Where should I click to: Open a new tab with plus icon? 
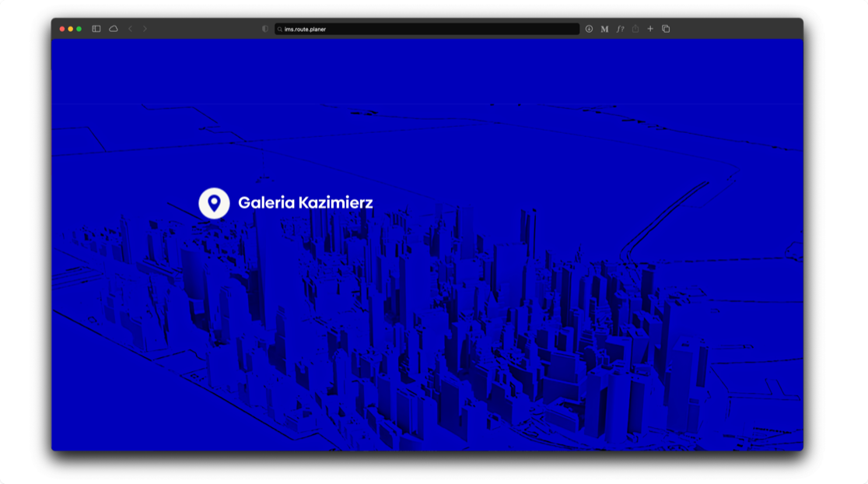650,29
